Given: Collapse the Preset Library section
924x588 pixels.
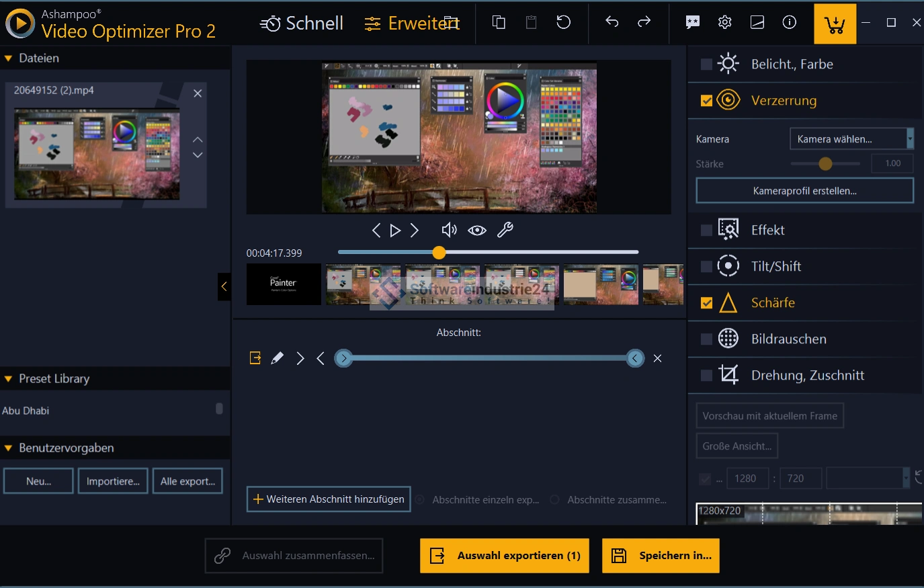Looking at the screenshot, I should click(9, 379).
